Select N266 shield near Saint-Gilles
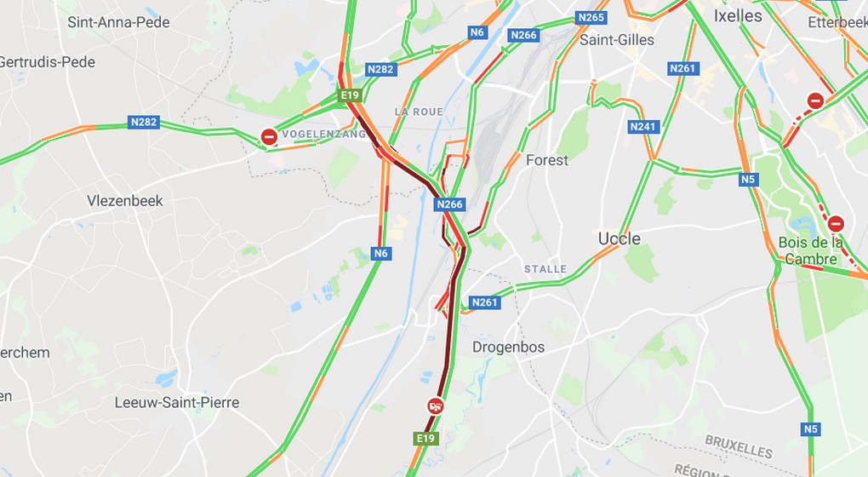The width and height of the screenshot is (868, 477). 523,36
